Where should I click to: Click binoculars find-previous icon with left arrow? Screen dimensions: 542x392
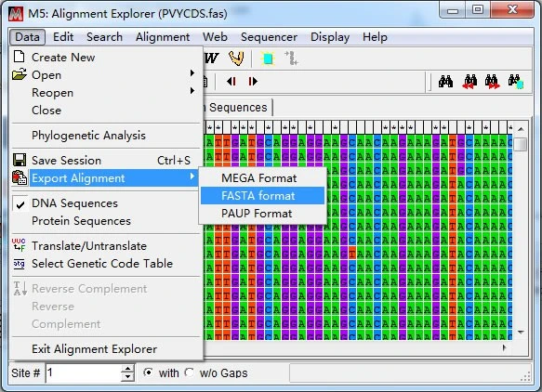[469, 82]
